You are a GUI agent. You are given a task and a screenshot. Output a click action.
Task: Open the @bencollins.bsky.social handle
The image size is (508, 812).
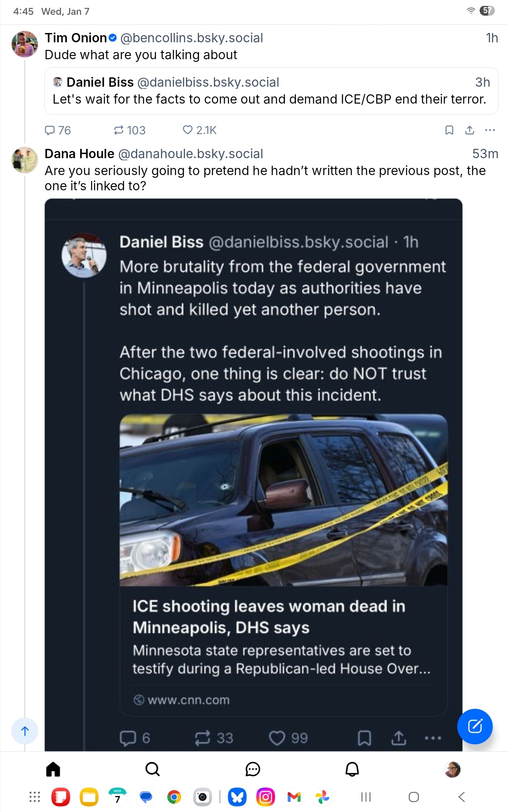pyautogui.click(x=192, y=38)
